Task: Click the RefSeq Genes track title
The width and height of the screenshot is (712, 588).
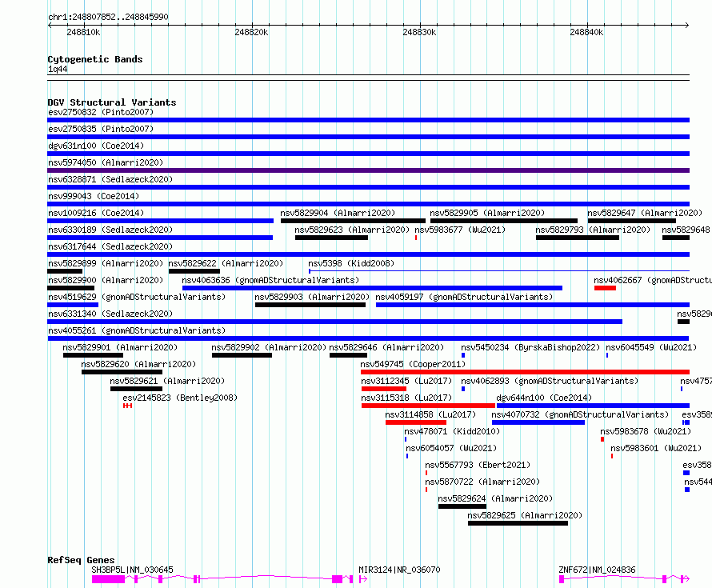Action: (81, 560)
